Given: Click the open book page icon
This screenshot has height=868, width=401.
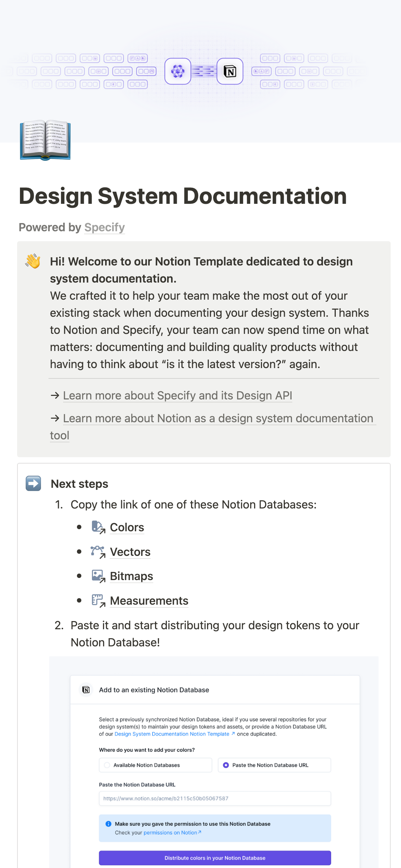Looking at the screenshot, I should (x=45, y=140).
